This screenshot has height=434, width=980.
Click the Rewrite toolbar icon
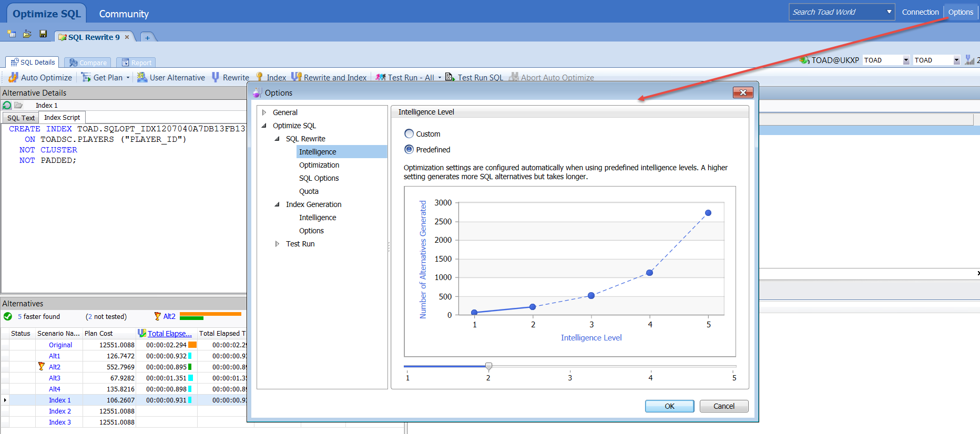click(216, 77)
